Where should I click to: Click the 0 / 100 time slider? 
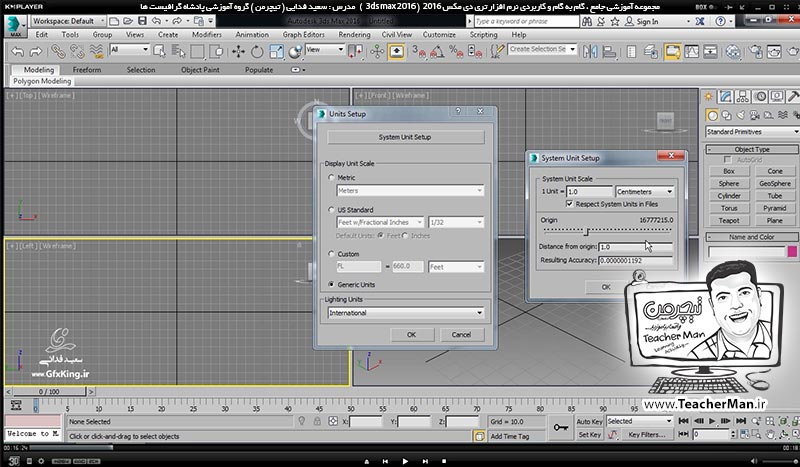pyautogui.click(x=49, y=392)
